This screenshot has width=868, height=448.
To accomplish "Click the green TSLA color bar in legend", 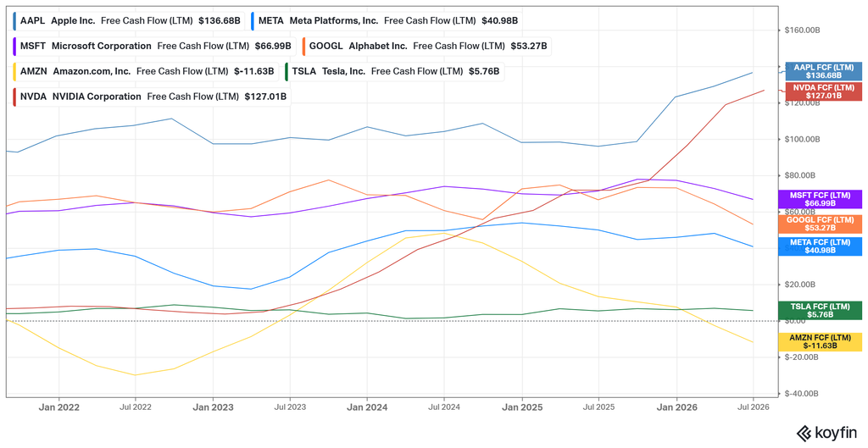I will click(x=287, y=72).
